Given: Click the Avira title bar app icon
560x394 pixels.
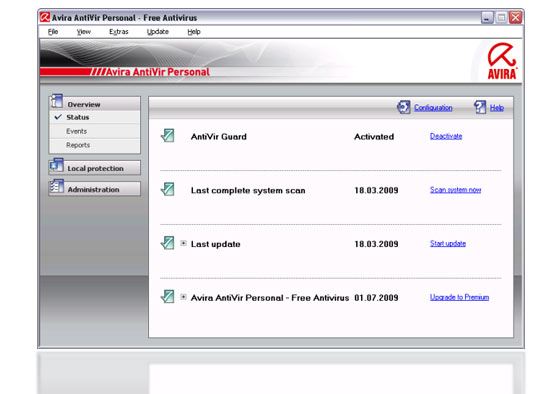Looking at the screenshot, I should [45, 17].
